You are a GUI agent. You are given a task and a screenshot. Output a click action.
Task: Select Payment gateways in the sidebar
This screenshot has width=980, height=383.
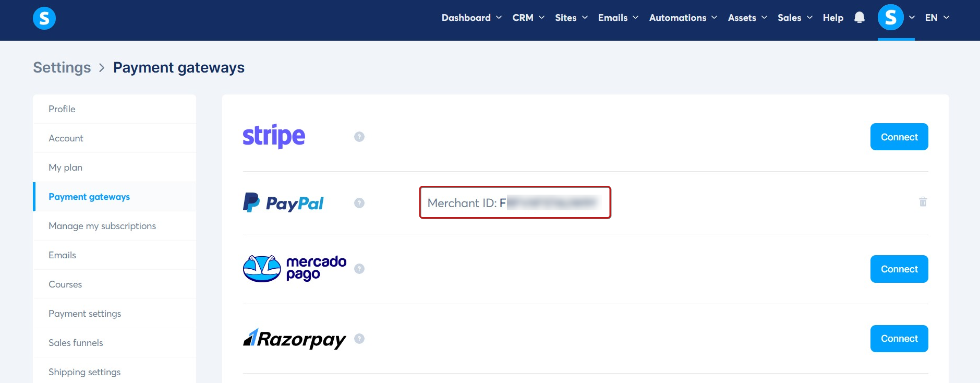(114, 197)
